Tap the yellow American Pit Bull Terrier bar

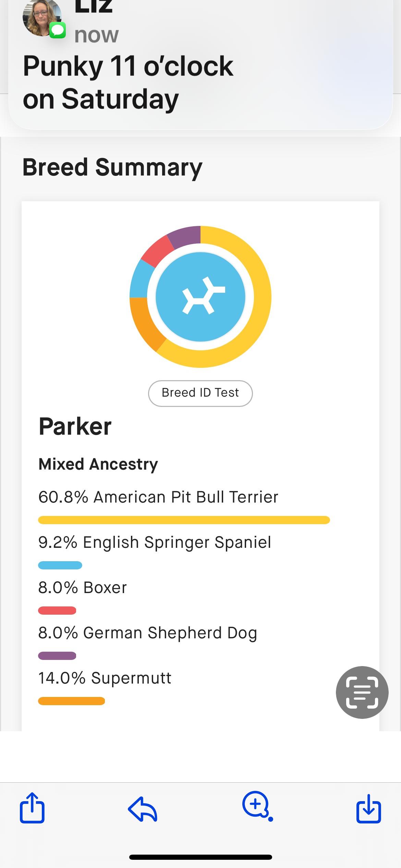point(184,520)
